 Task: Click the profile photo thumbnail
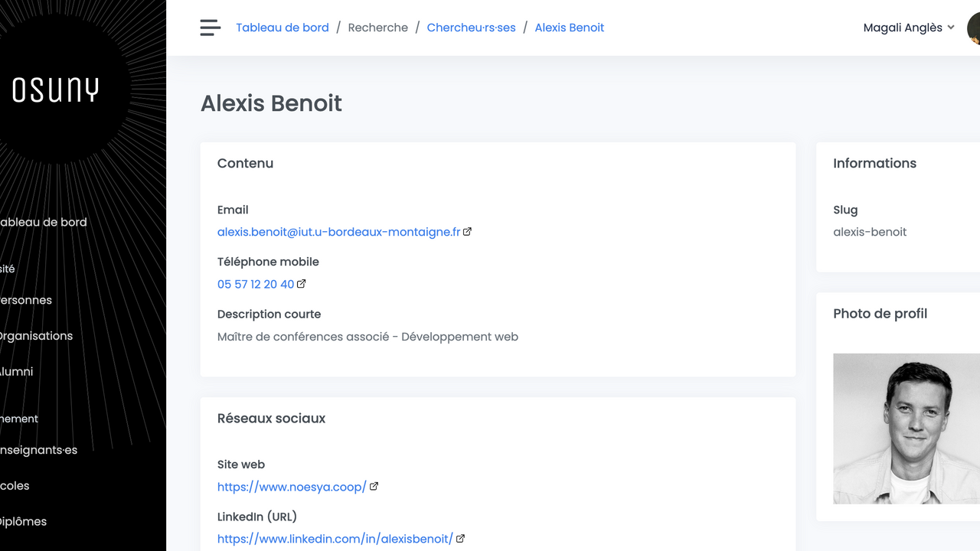tap(906, 429)
